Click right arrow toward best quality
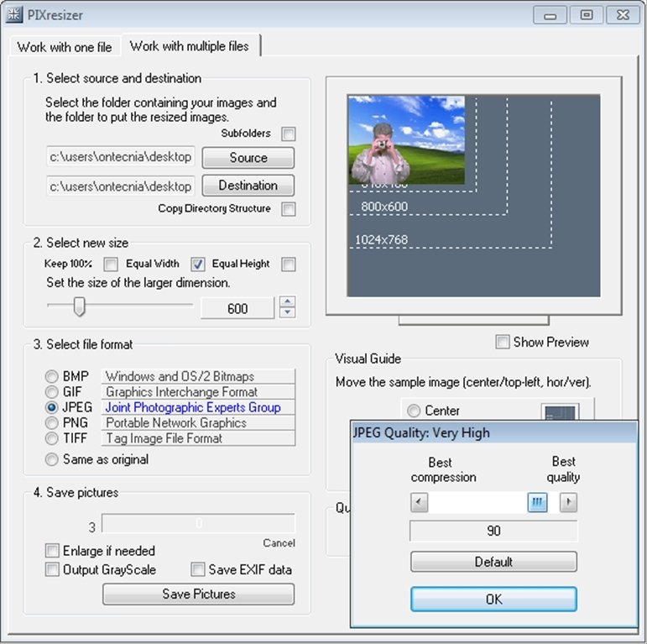Image resolution: width=647 pixels, height=644 pixels. coord(568,502)
